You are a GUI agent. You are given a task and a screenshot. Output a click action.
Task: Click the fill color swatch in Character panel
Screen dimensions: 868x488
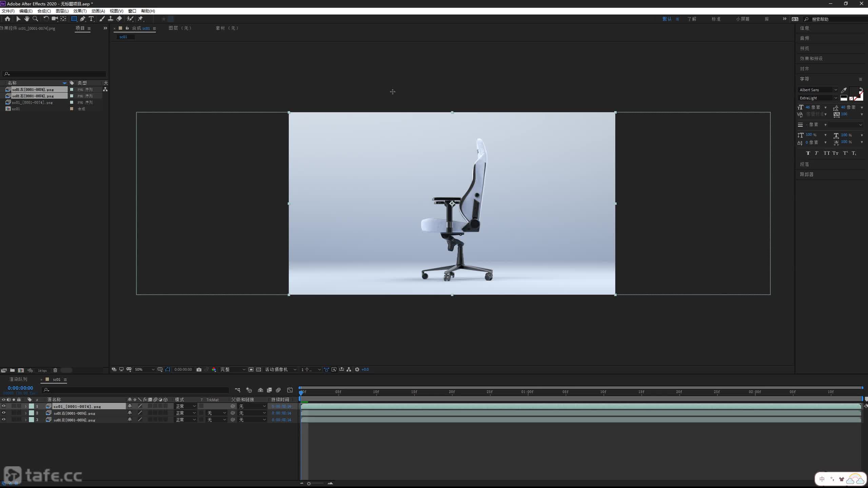[x=854, y=91]
